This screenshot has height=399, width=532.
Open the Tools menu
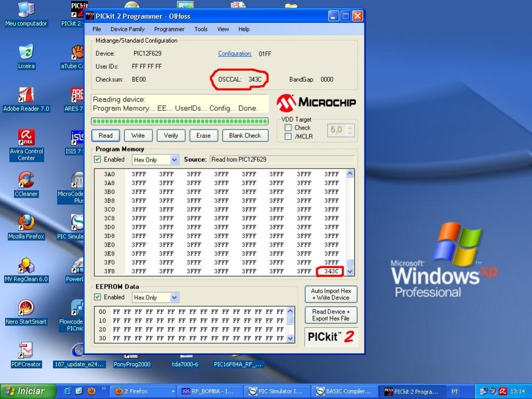(201, 29)
